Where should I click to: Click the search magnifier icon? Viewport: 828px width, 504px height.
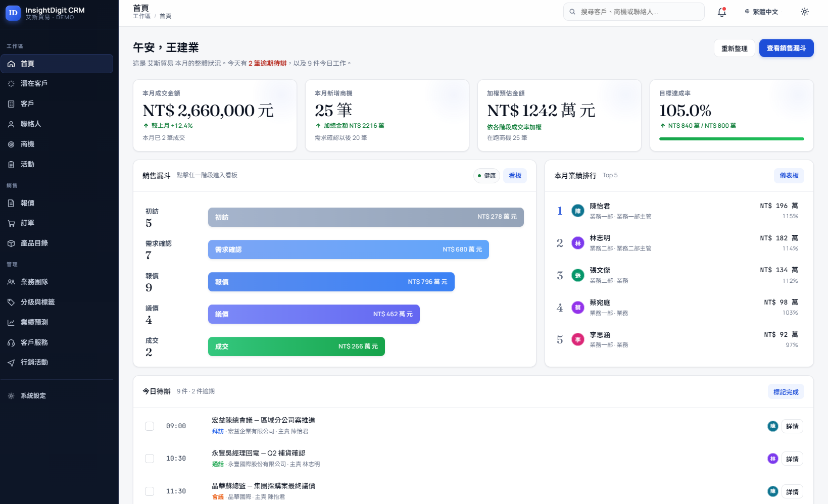[x=572, y=12]
